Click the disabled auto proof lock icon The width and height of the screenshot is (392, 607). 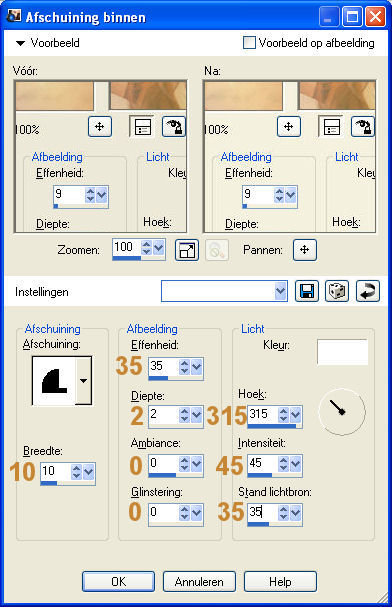(x=217, y=250)
